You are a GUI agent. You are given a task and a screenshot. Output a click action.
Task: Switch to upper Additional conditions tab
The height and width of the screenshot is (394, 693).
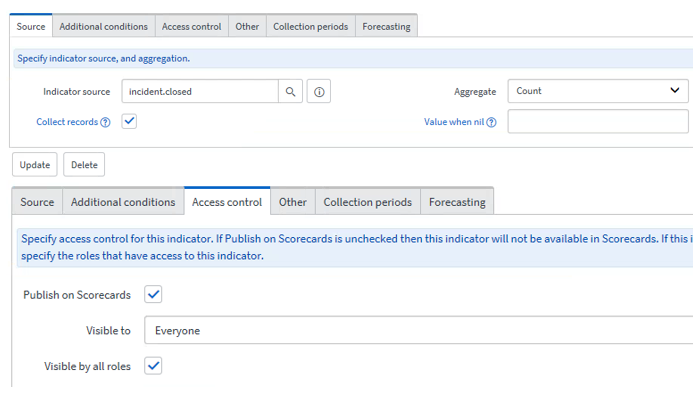(x=104, y=27)
